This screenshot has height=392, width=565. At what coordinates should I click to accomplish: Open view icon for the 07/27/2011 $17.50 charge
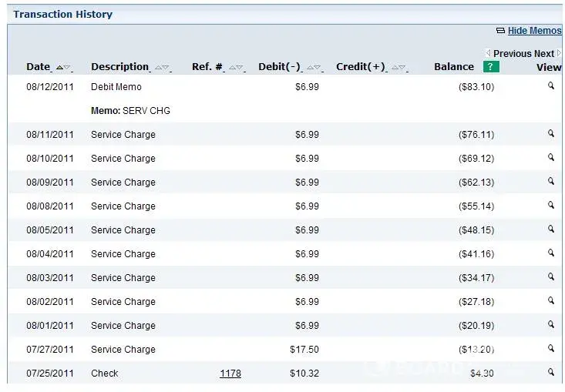click(551, 349)
